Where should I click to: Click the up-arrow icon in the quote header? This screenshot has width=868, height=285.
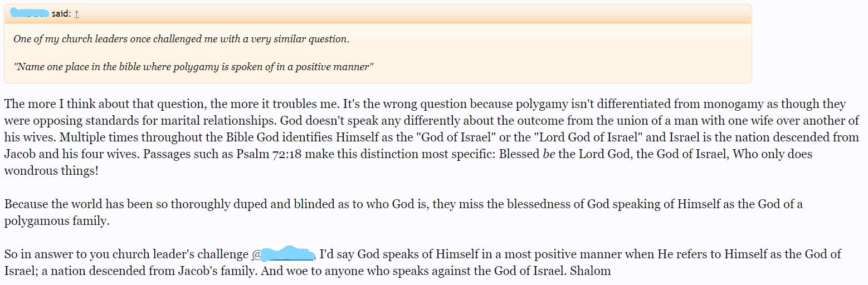point(77,14)
